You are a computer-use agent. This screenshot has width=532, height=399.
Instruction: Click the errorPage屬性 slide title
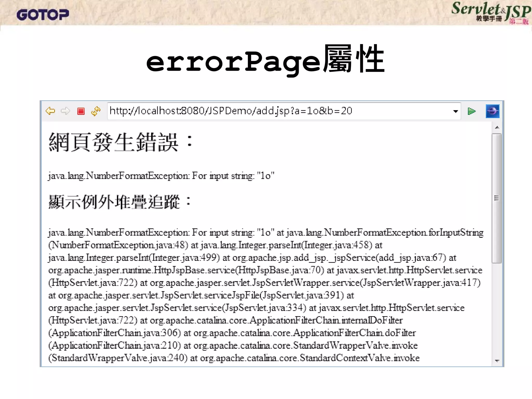[265, 60]
